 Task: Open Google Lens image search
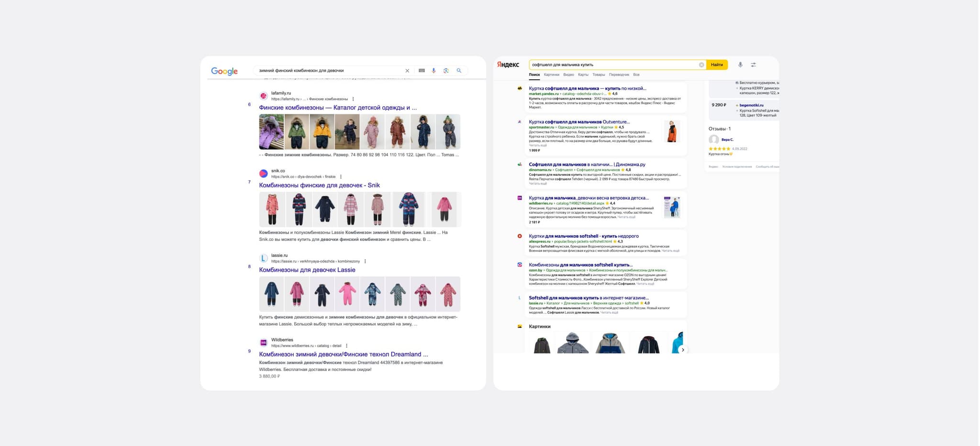[446, 71]
